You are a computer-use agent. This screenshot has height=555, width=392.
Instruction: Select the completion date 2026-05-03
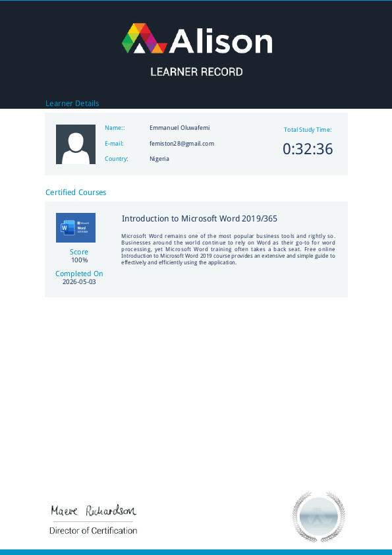pos(79,282)
